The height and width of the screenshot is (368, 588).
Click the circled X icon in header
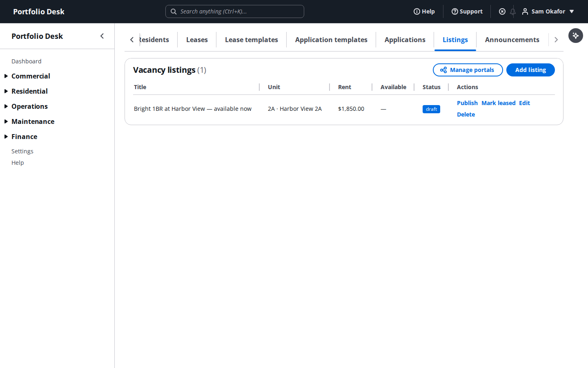[x=502, y=11]
